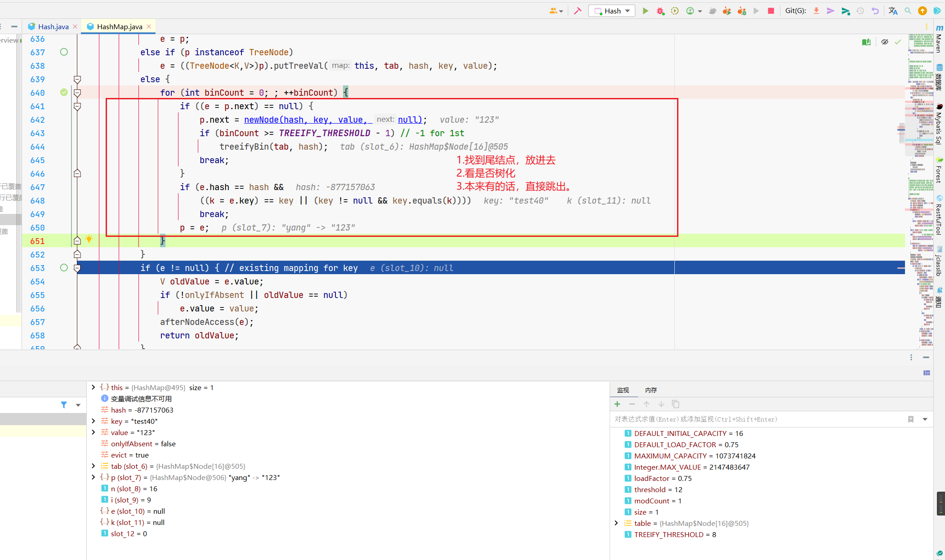Expand the value = "123" variable

pos(93,432)
